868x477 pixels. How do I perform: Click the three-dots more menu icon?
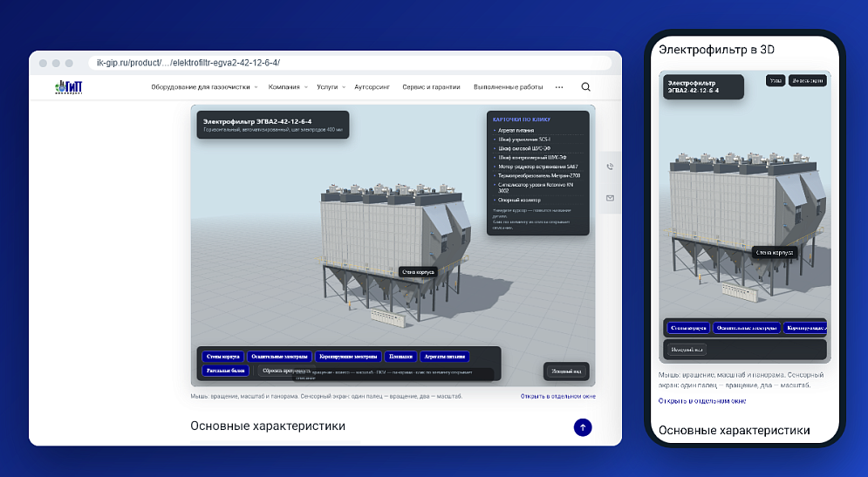(559, 87)
